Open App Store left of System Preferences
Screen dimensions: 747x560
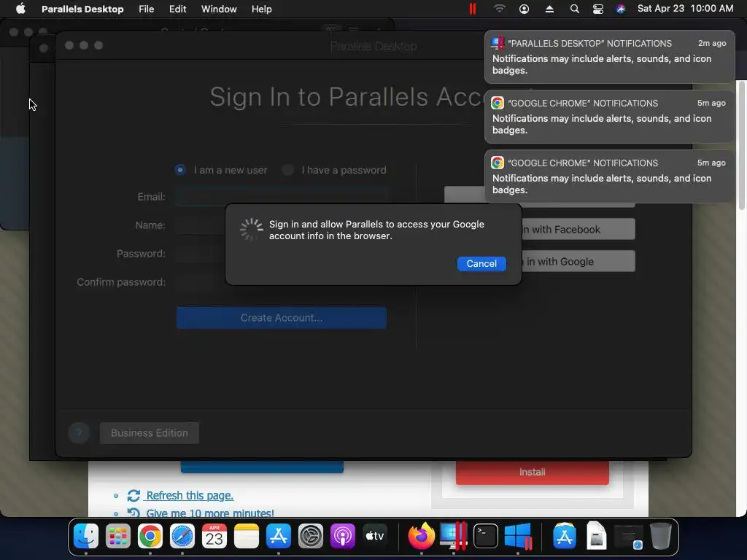pyautogui.click(x=278, y=537)
